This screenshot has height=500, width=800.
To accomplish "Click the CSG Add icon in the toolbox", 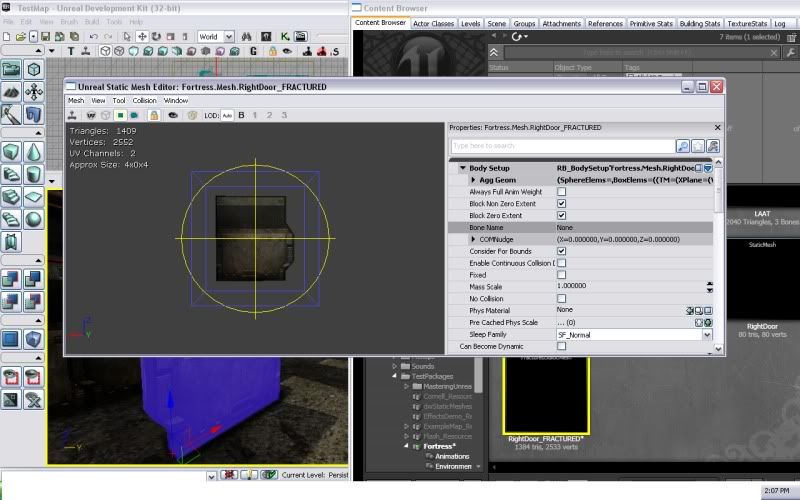I will pos(11,279).
